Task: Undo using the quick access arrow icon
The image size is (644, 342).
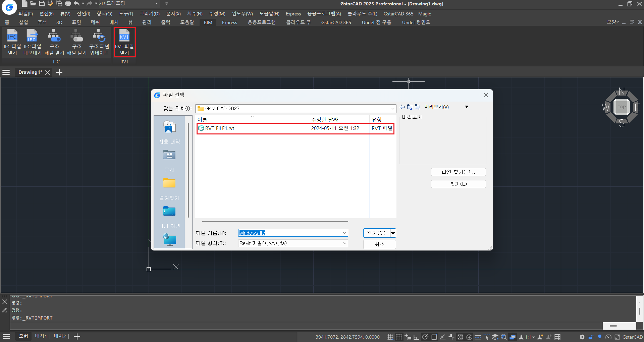Action: click(x=76, y=3)
